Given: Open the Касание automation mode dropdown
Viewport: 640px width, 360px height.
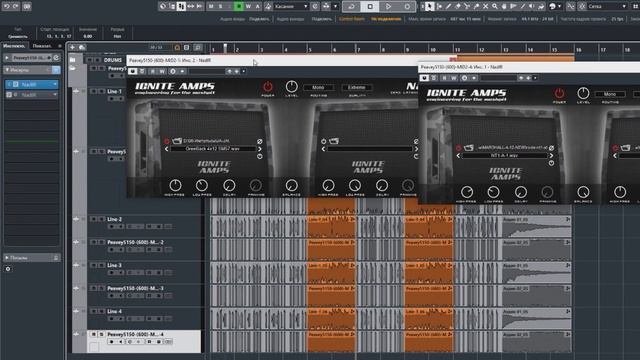Looking at the screenshot, I should 291,6.
